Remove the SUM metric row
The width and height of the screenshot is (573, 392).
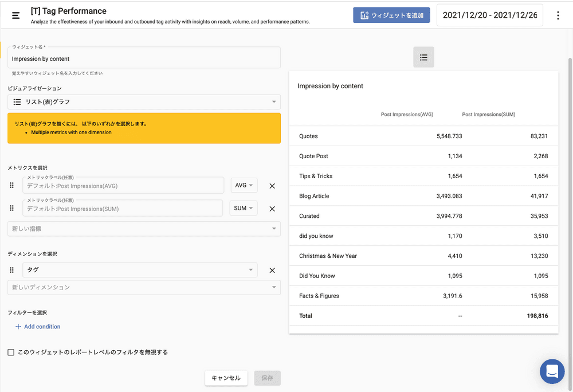[x=272, y=209]
